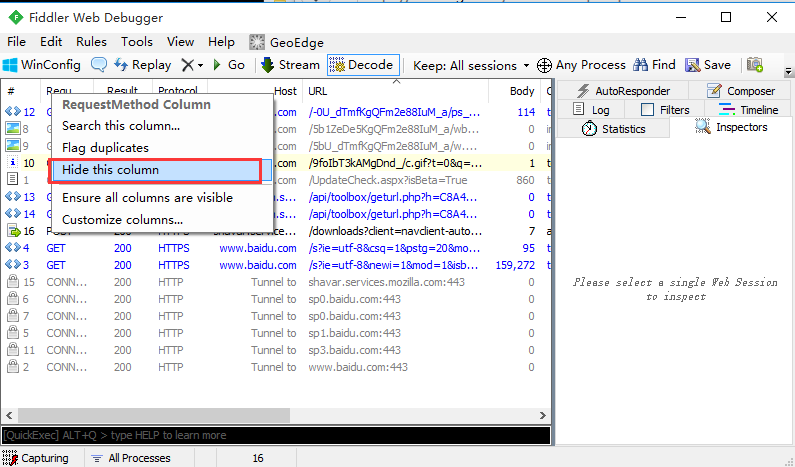Open the File menu
The height and width of the screenshot is (467, 795).
(16, 42)
